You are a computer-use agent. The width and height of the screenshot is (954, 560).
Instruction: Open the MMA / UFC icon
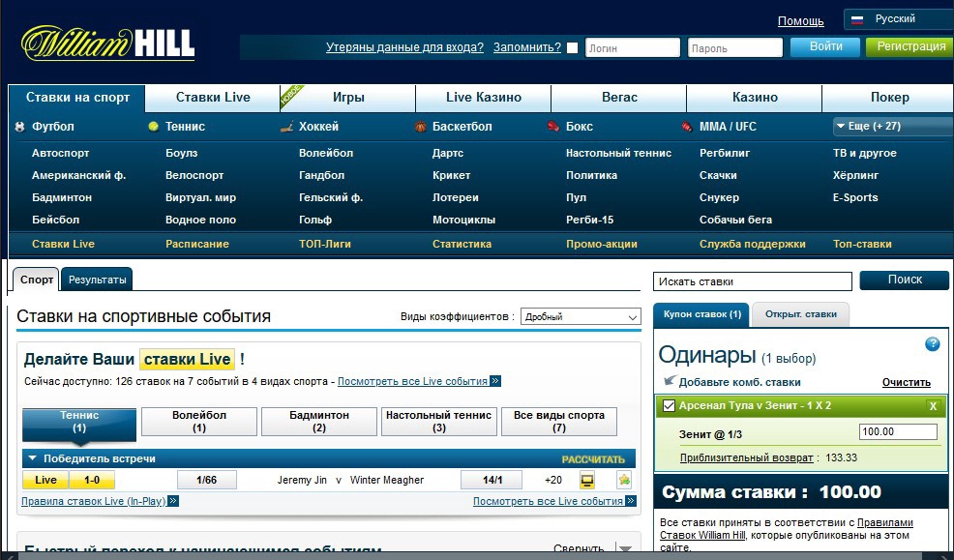687,127
